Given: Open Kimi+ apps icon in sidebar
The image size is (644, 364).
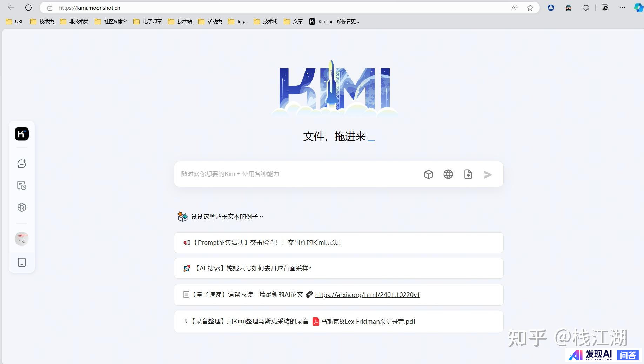Looking at the screenshot, I should point(22,207).
